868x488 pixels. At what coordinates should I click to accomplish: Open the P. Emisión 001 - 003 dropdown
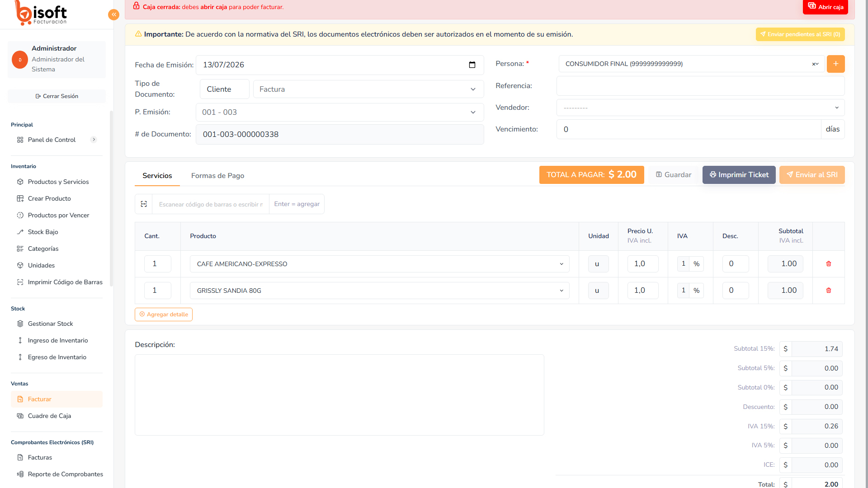tap(340, 113)
